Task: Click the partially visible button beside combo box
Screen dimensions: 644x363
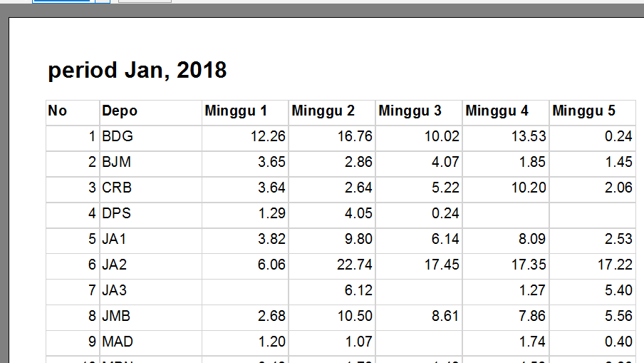Action: tap(145, 1)
